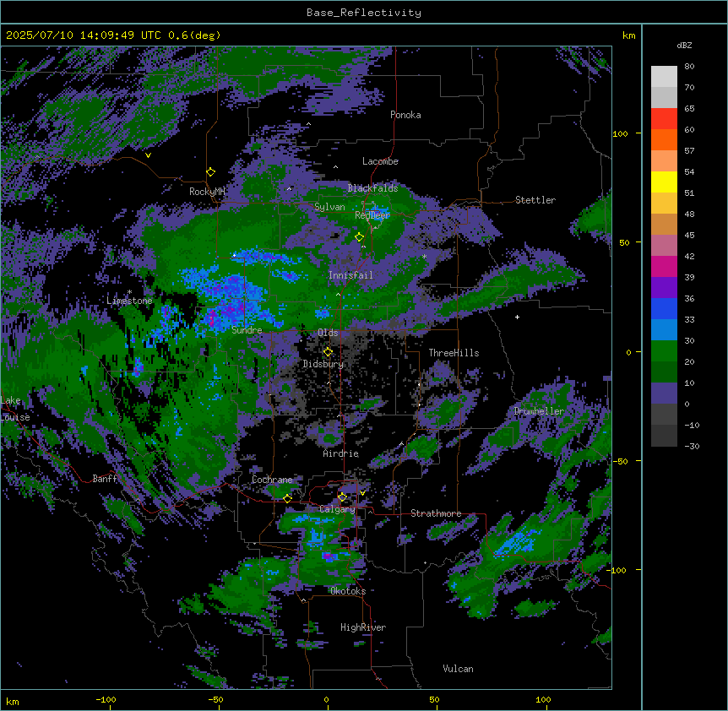Click the Base_Reflectivity title
Screen dimensions: 728x711
[x=364, y=13]
